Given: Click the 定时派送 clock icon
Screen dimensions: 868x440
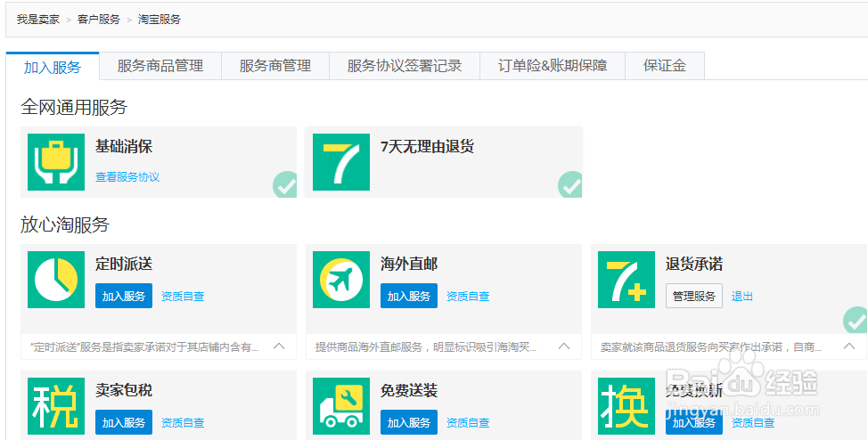Looking at the screenshot, I should point(56,280).
